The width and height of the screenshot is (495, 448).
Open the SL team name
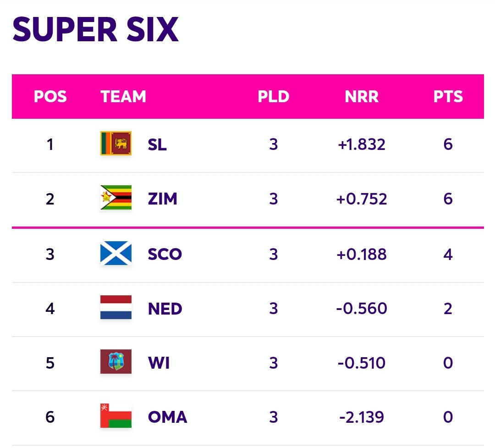click(157, 145)
